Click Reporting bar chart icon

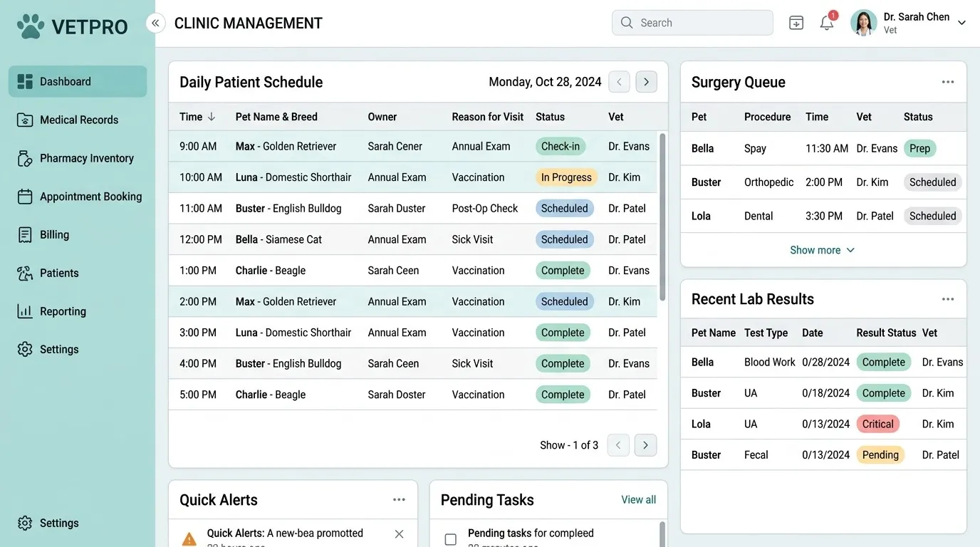coord(25,311)
